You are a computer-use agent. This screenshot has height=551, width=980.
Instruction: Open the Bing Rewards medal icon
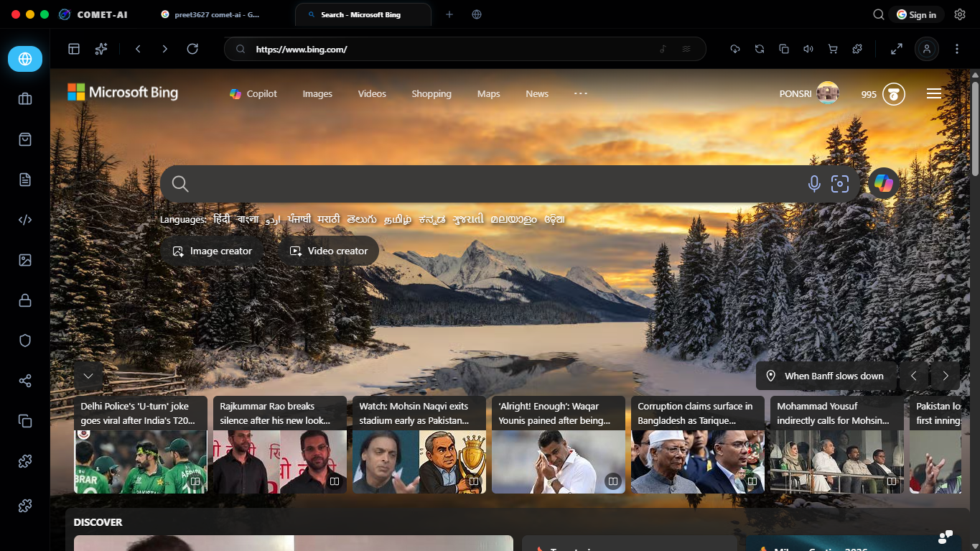coord(893,94)
